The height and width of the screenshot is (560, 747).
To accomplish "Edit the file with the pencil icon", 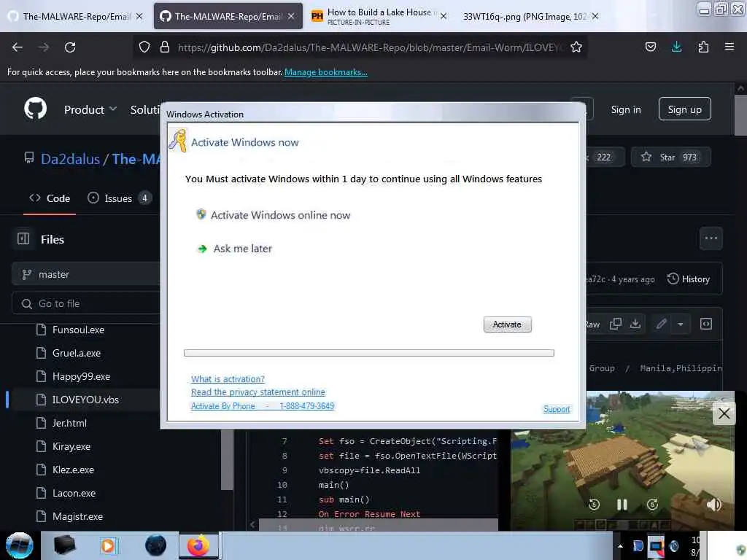I will (661, 324).
